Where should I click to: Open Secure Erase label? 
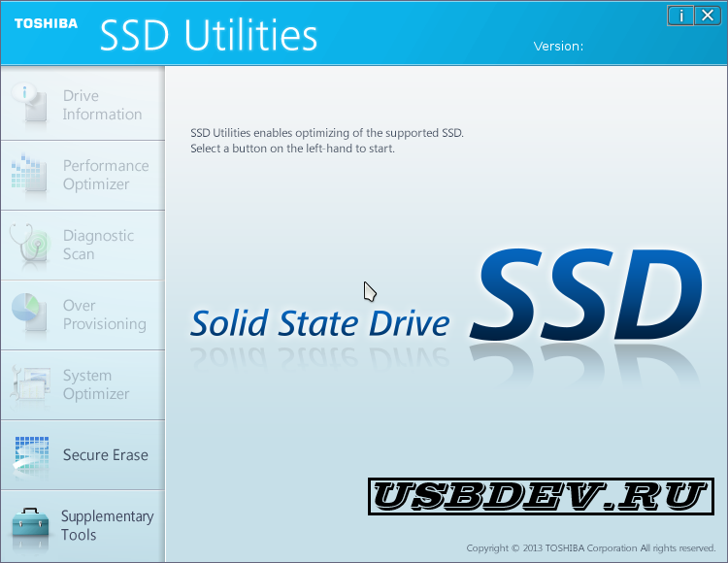point(106,455)
